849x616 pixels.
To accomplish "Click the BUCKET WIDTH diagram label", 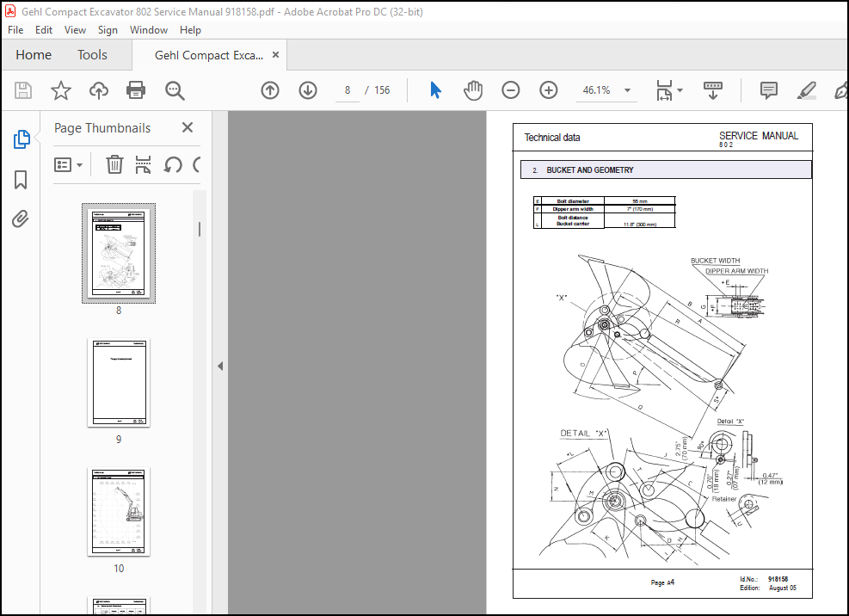I will click(x=715, y=261).
